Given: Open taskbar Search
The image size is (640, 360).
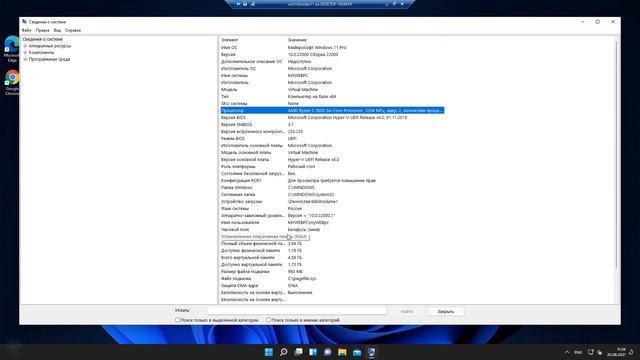Looking at the screenshot, I should (283, 352).
